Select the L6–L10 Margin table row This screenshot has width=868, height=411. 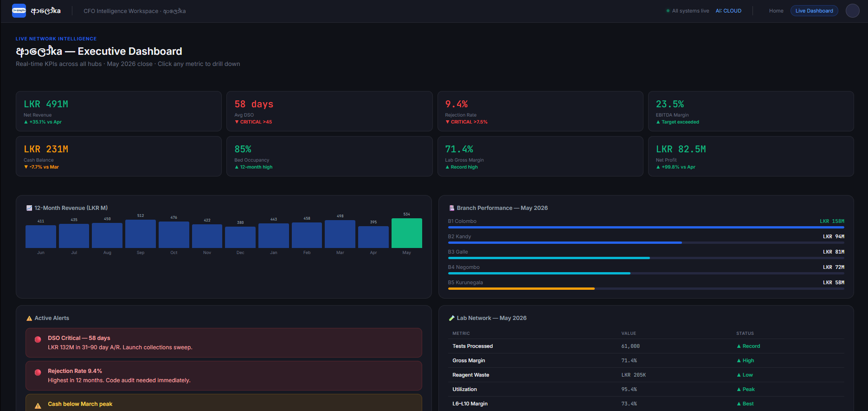[x=646, y=404]
